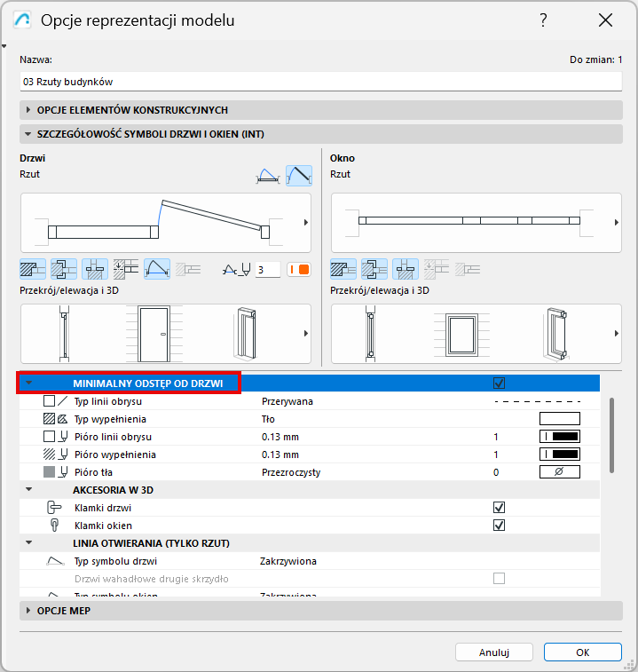Toggle the window wall-hatch detail icon under Okno
The image size is (638, 672).
343,270
